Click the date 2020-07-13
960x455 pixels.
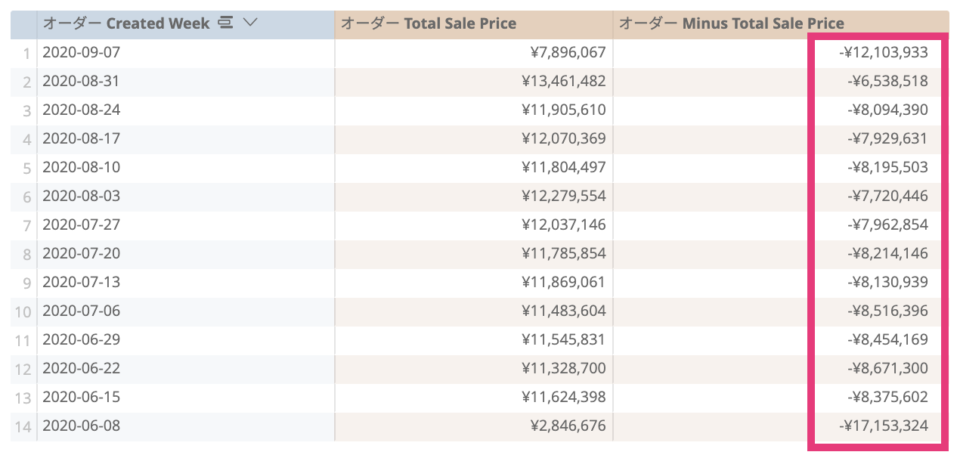81,282
